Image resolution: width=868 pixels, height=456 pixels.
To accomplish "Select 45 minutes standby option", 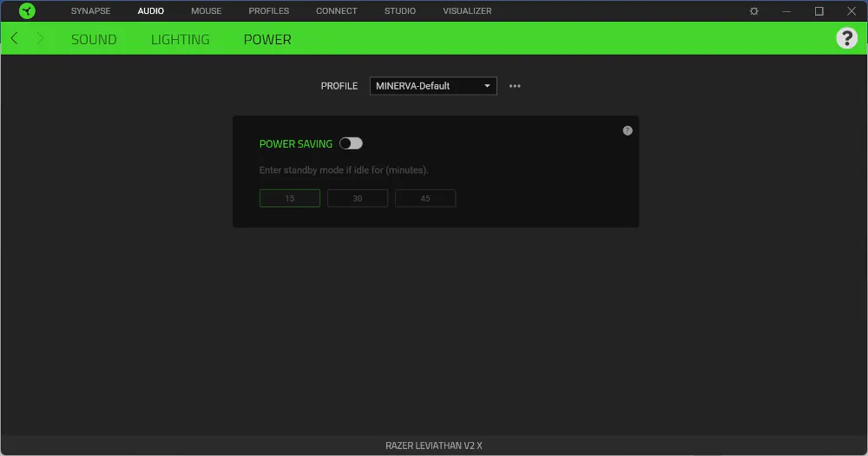I will coord(425,198).
